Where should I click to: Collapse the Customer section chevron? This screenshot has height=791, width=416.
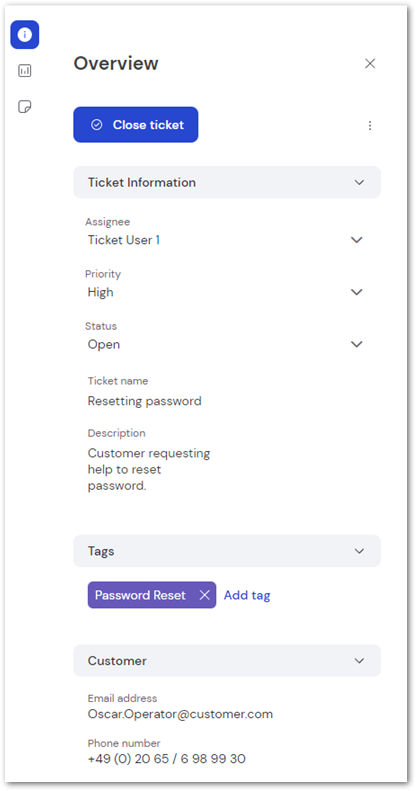pyautogui.click(x=359, y=661)
